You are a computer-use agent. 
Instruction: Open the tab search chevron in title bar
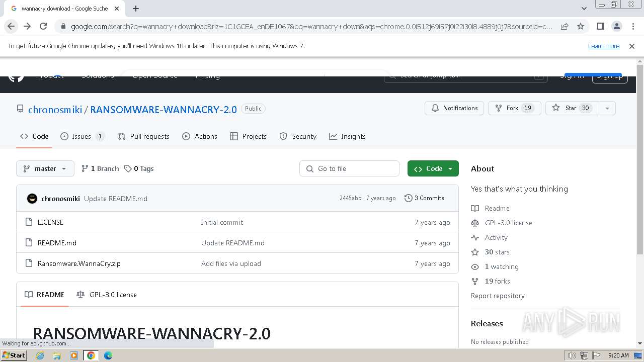(x=584, y=9)
